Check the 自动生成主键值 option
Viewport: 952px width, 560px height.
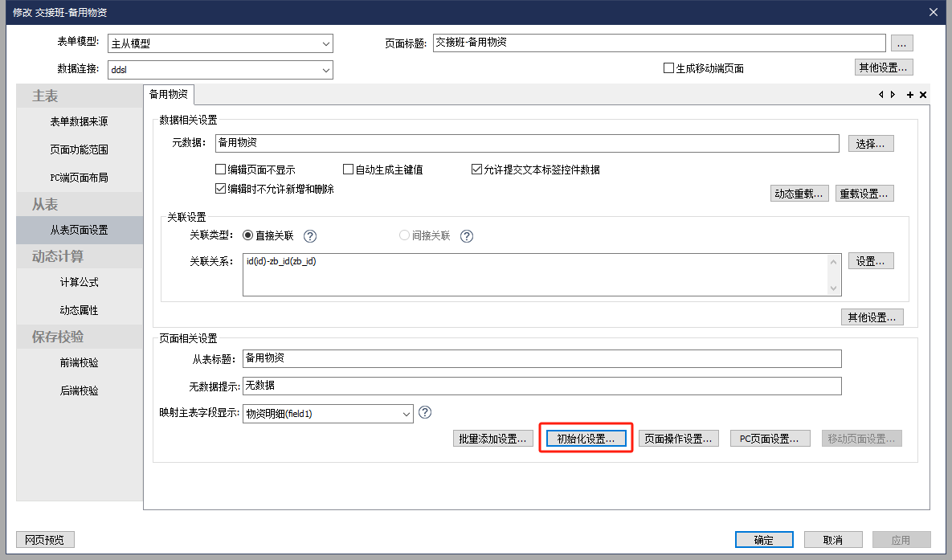pos(349,170)
